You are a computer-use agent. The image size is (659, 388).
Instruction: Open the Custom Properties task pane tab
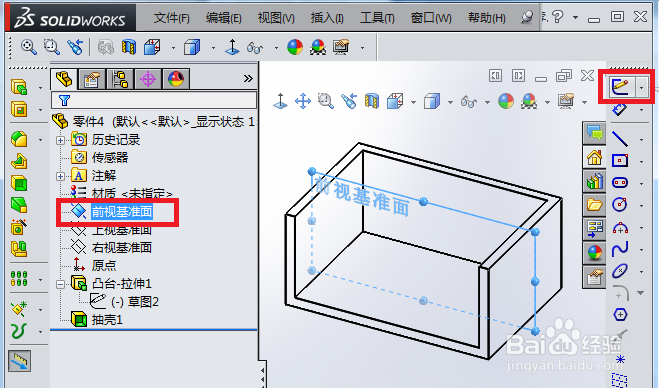pos(594,277)
